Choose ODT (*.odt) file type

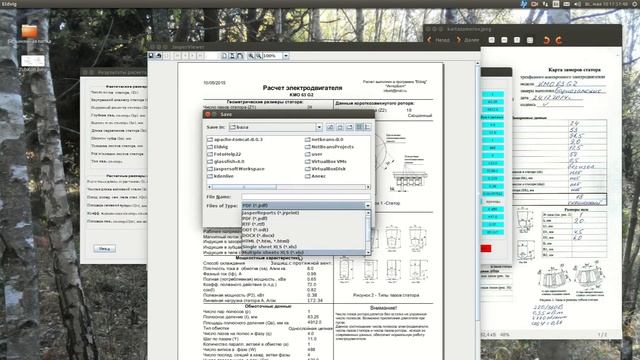(x=303, y=230)
